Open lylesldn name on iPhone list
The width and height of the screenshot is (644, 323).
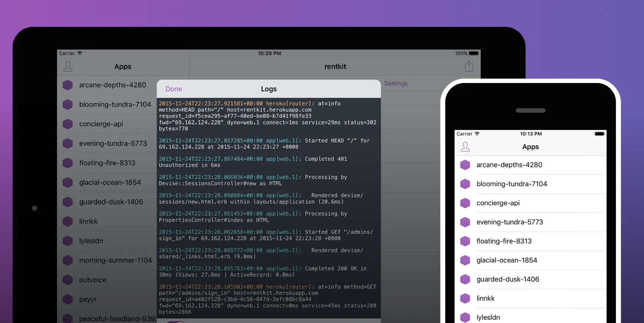(488, 317)
